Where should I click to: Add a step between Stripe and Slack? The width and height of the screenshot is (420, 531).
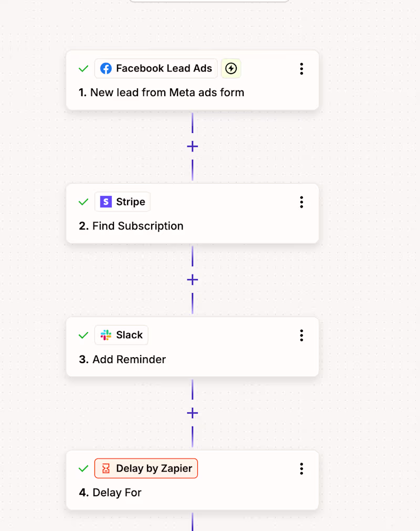(x=192, y=280)
